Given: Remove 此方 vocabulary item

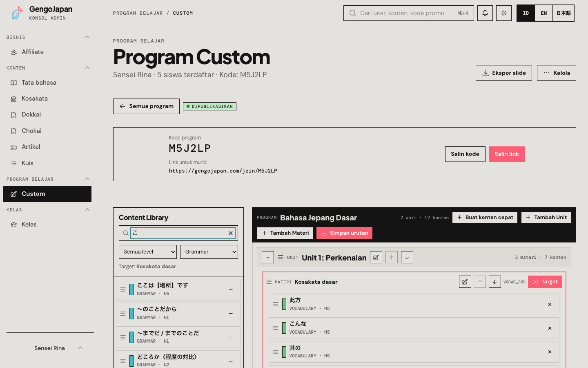Looking at the screenshot, I should pyautogui.click(x=550, y=304).
